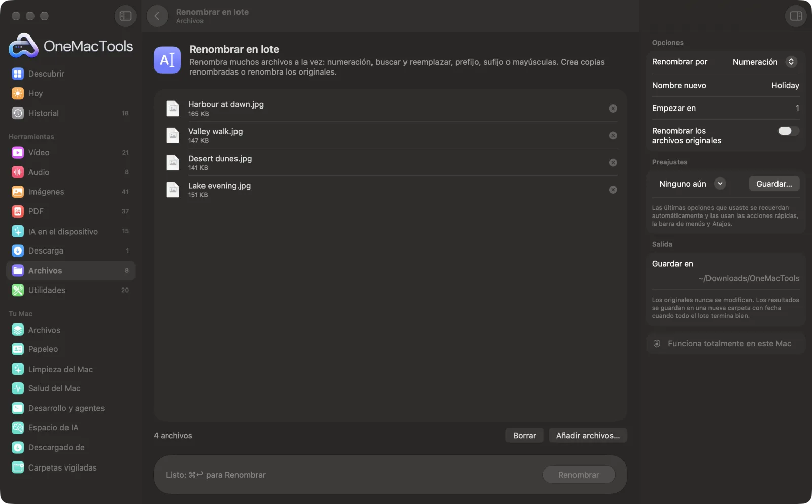Remove Desert dunes.jpg from list
The height and width of the screenshot is (504, 812).
click(613, 163)
